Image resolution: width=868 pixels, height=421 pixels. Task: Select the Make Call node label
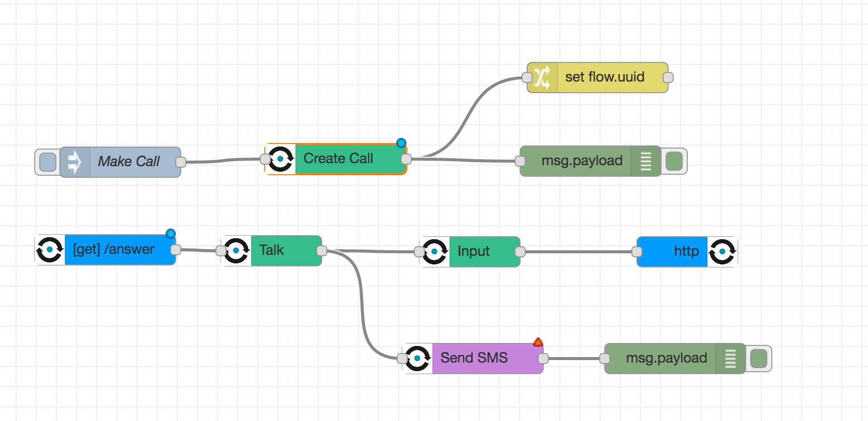[x=128, y=162]
